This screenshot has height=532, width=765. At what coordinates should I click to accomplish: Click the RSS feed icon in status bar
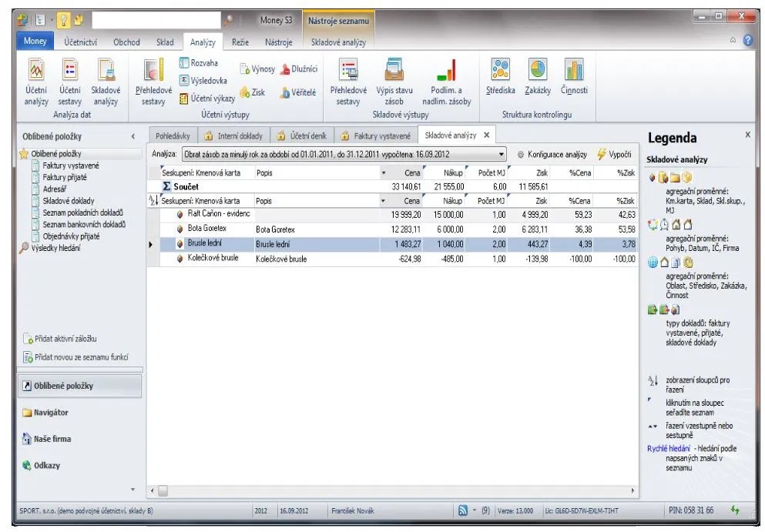(462, 510)
